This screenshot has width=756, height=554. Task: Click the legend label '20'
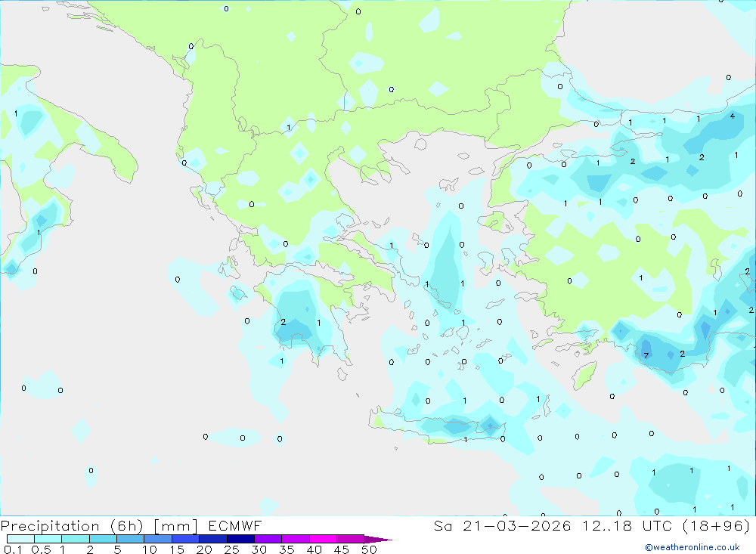tap(204, 549)
